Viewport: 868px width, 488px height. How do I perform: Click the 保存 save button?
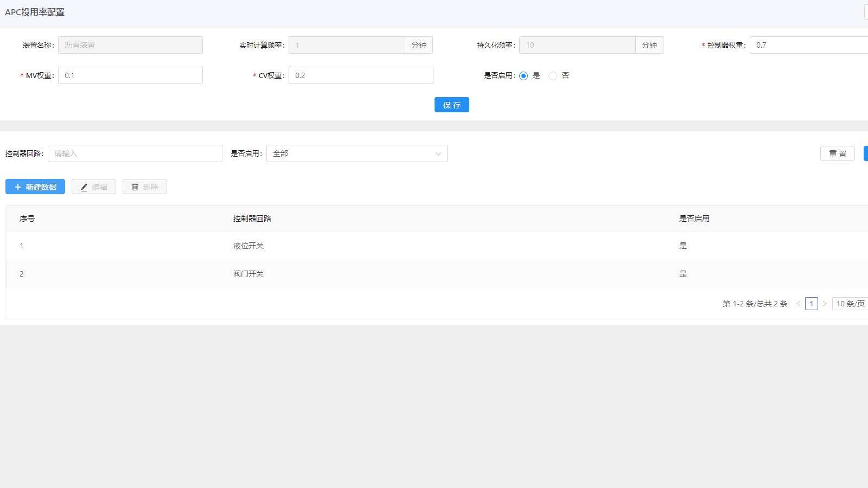[451, 105]
